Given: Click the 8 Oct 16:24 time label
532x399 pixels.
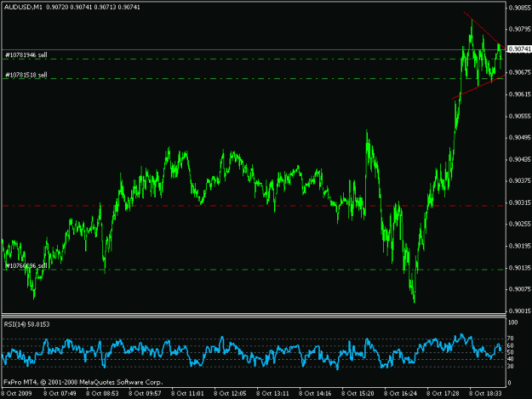Looking at the screenshot, I should (400, 394).
